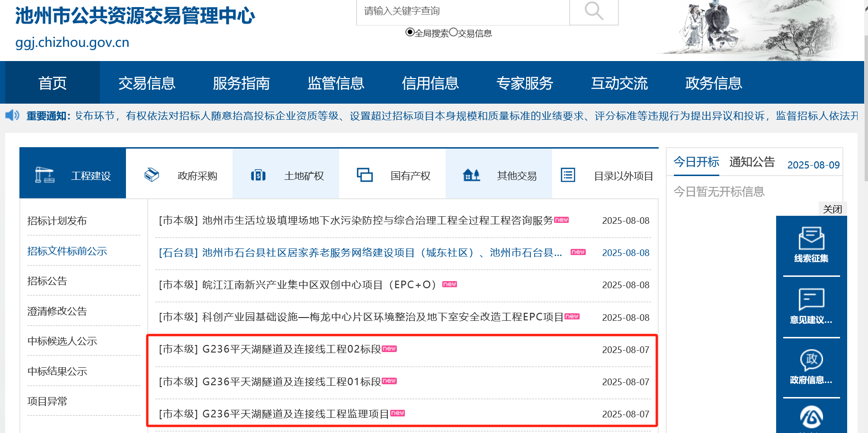Image resolution: width=868 pixels, height=433 pixels.
Task: Select the 土地矿权 category tab
Action: [286, 173]
